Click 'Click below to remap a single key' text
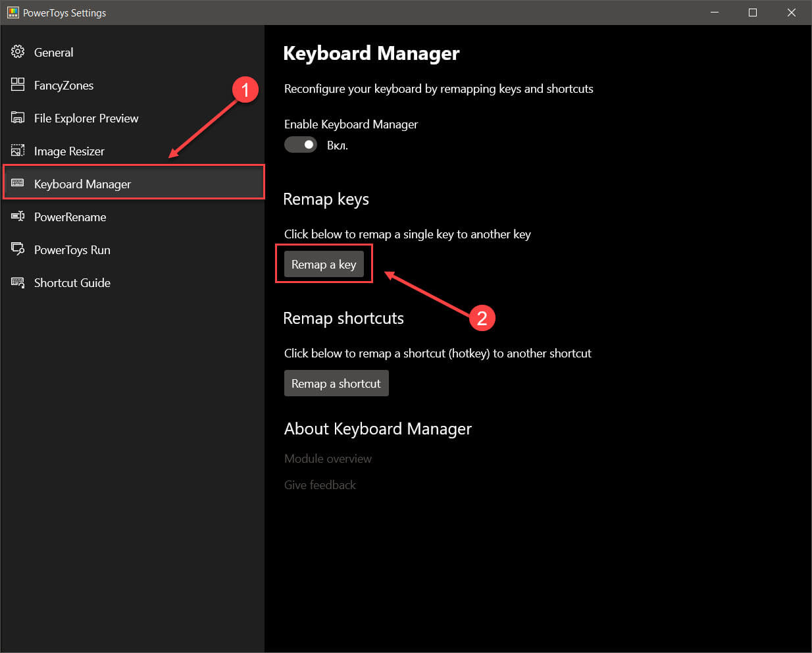Screen dimensions: 812x653 [x=407, y=234]
